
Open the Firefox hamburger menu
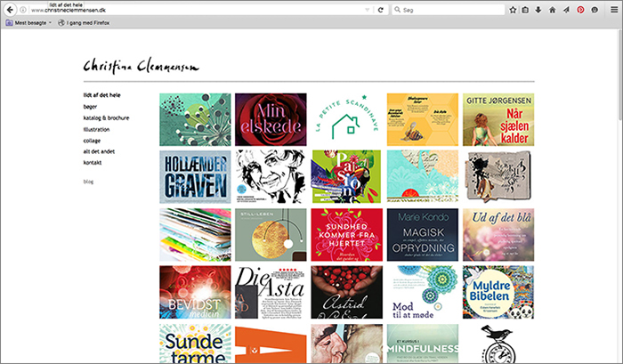click(x=614, y=10)
